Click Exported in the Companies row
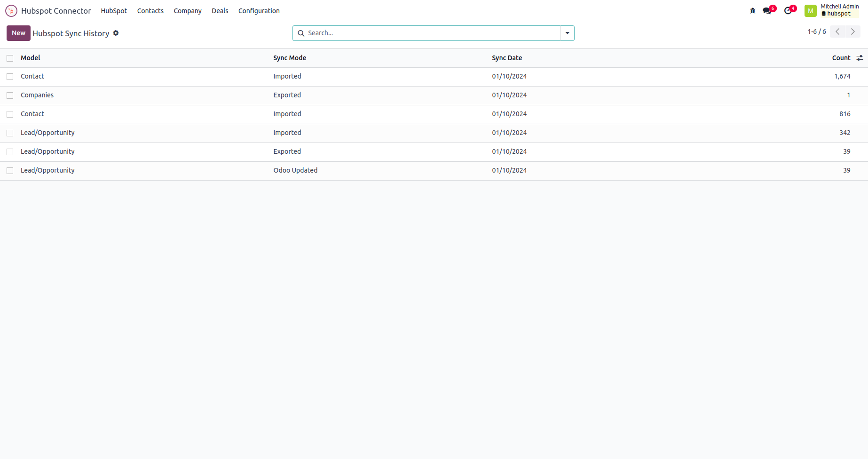 [x=287, y=95]
